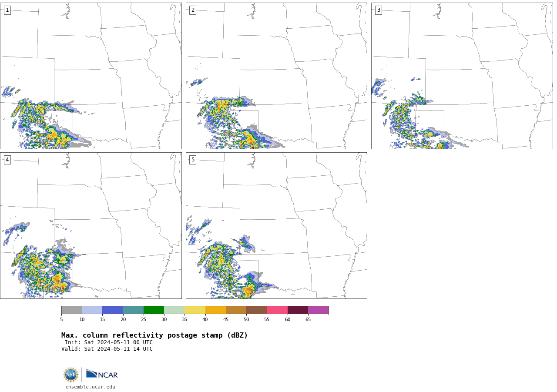
Task: Click the panel number 1 label
Action: point(7,10)
